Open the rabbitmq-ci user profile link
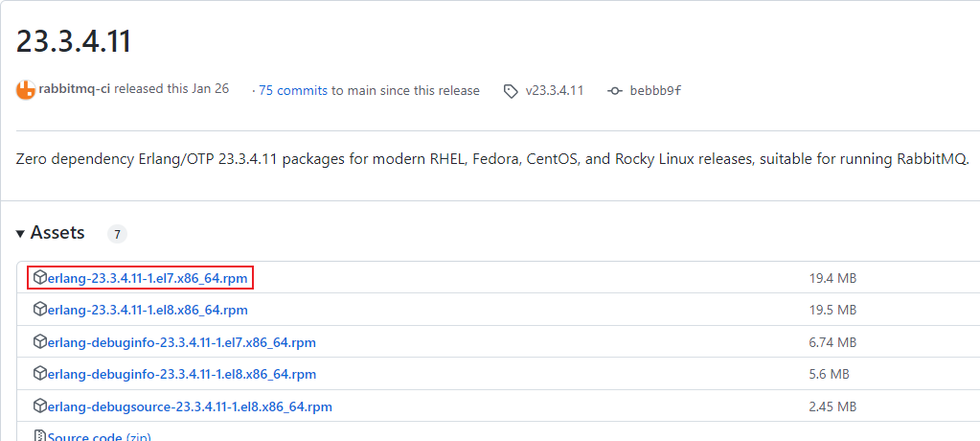The height and width of the screenshot is (441, 980). [75, 89]
